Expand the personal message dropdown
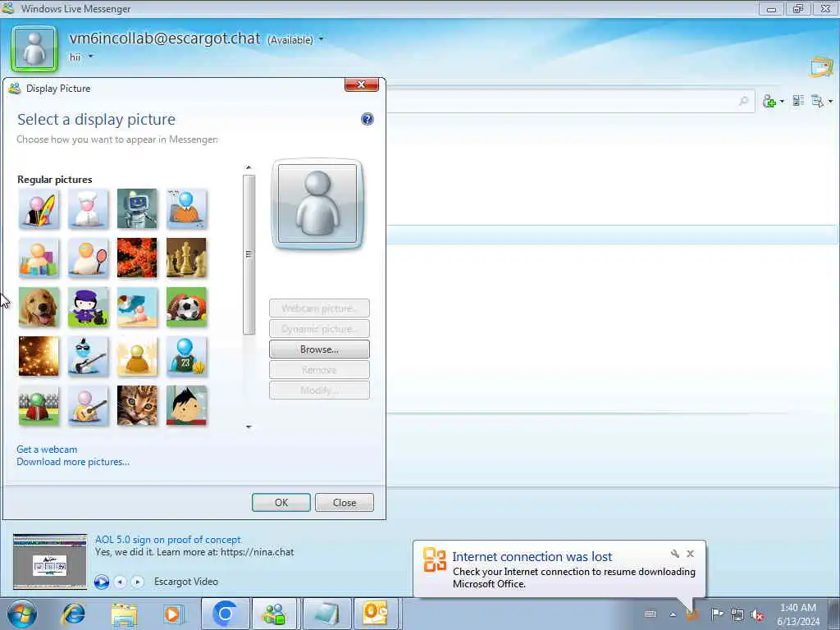This screenshot has width=840, height=630. coord(90,57)
